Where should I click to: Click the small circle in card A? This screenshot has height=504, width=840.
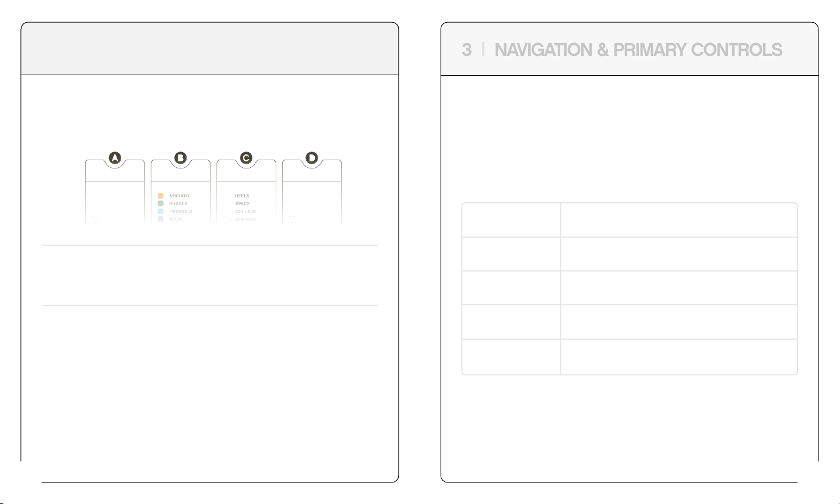[x=95, y=220]
